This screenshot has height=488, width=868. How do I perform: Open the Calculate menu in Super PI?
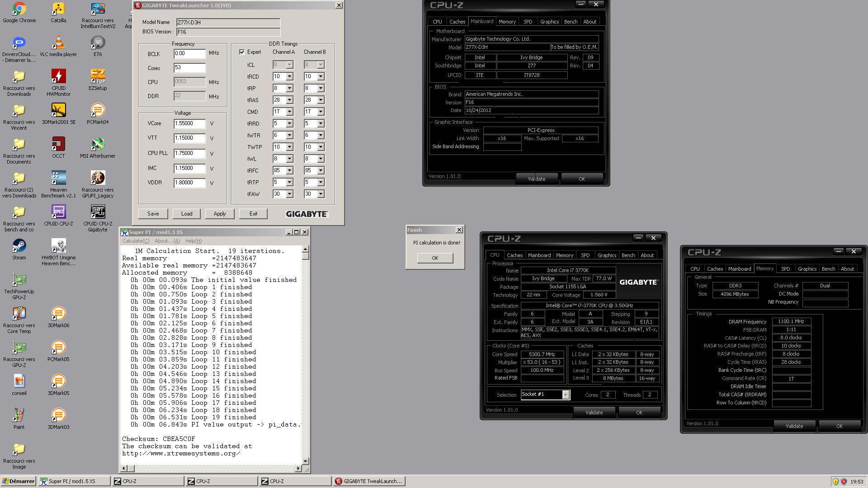click(x=136, y=241)
